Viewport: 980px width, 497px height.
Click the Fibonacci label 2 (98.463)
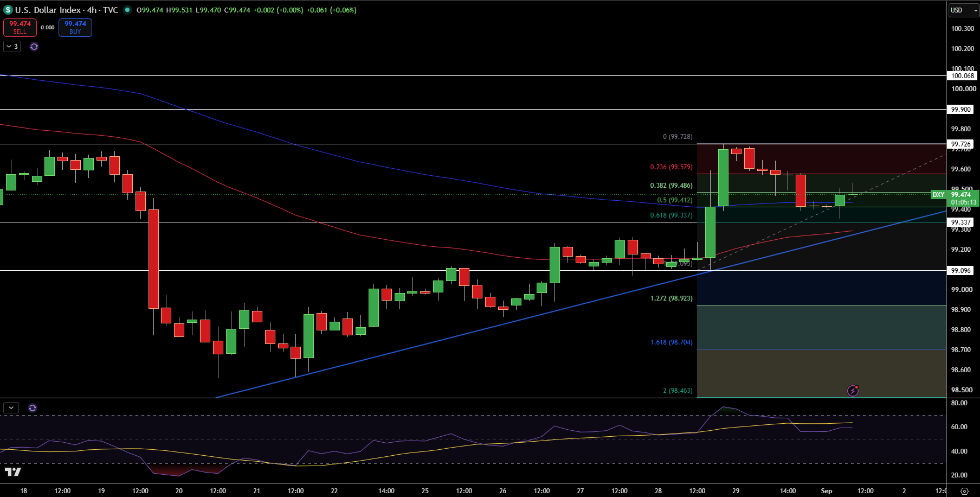point(678,391)
